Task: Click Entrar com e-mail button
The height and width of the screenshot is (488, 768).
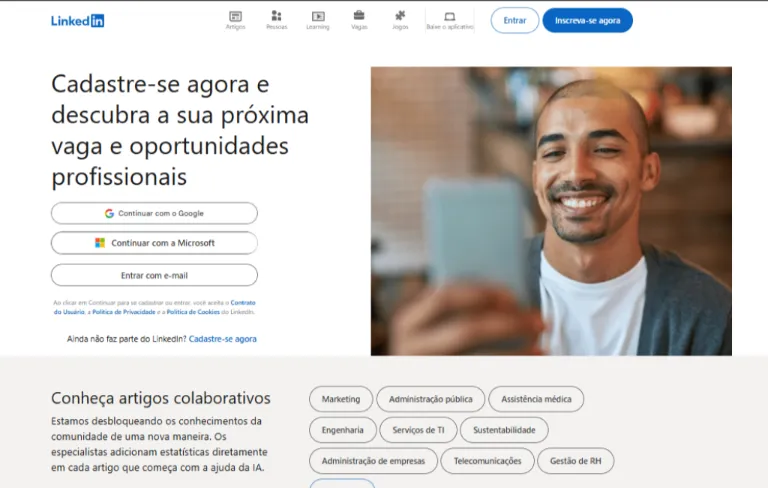Action: click(154, 275)
